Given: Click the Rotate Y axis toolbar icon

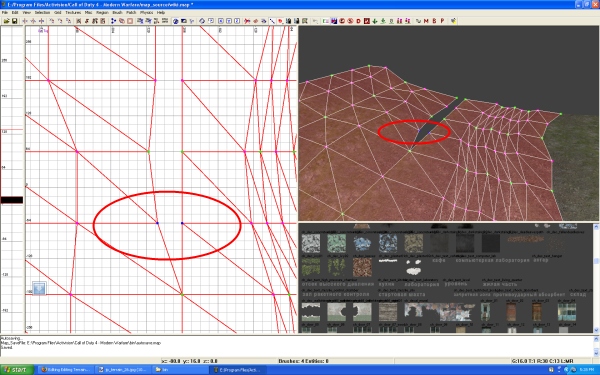Looking at the screenshot, I should point(60,21).
